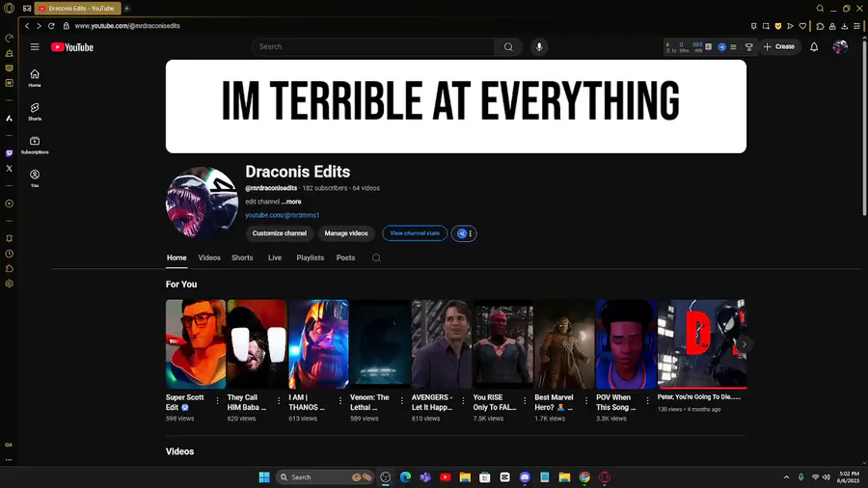The height and width of the screenshot is (488, 868).
Task: Open Google Chrome from taskbar
Action: click(x=584, y=477)
